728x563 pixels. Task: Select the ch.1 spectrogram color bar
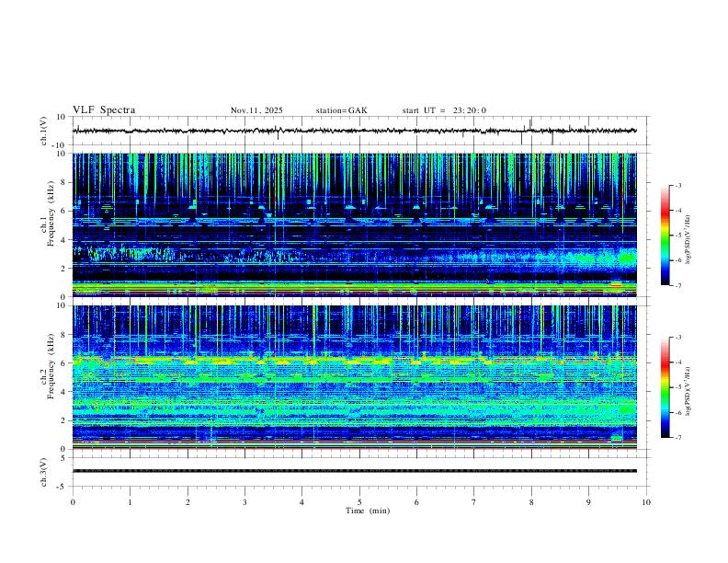click(x=665, y=236)
